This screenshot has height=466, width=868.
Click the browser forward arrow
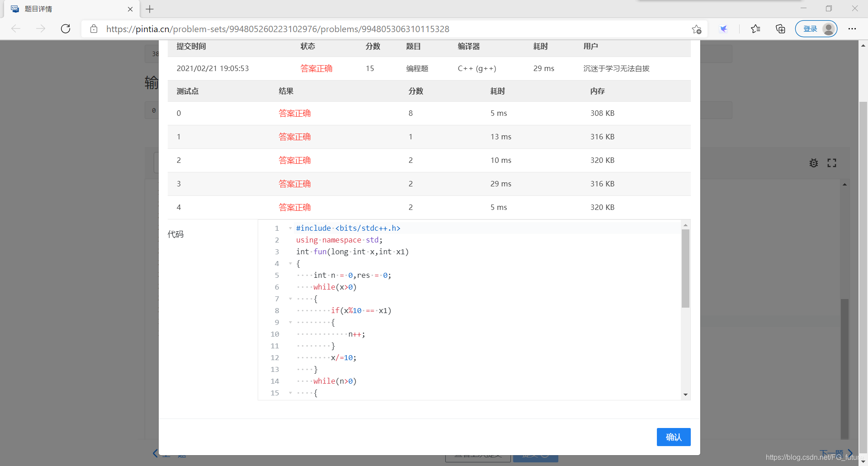click(x=41, y=29)
